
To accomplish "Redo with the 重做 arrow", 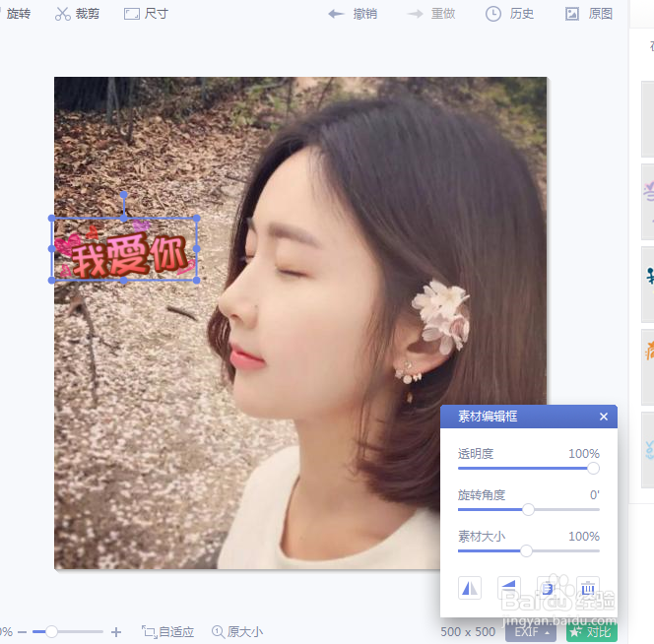I will 431,14.
